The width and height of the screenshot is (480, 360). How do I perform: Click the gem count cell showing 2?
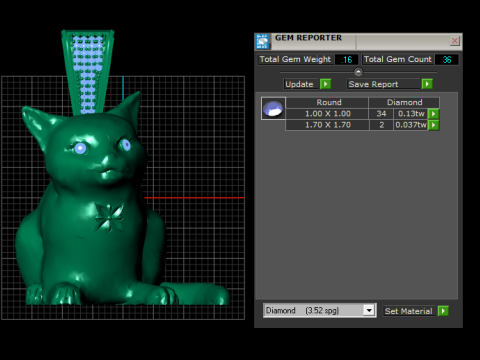(381, 125)
